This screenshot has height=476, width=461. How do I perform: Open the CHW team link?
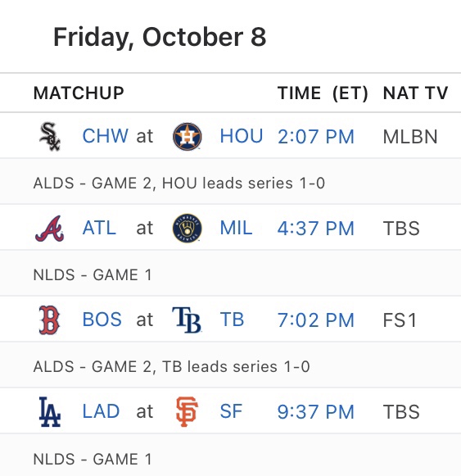tap(106, 136)
